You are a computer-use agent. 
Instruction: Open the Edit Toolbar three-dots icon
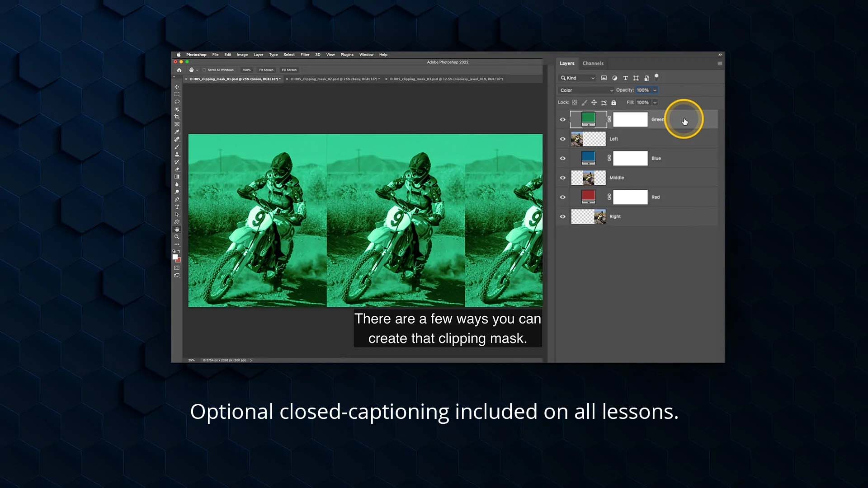pos(177,244)
